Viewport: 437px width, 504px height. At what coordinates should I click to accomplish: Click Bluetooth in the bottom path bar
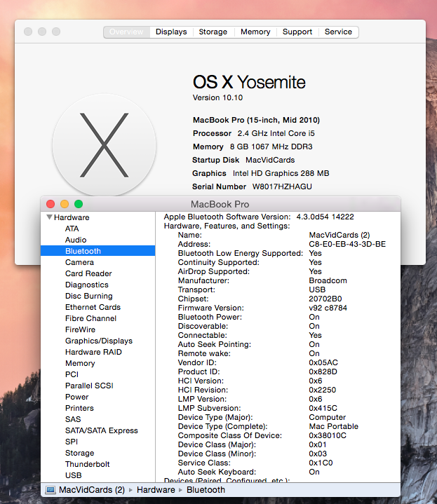coord(206,490)
